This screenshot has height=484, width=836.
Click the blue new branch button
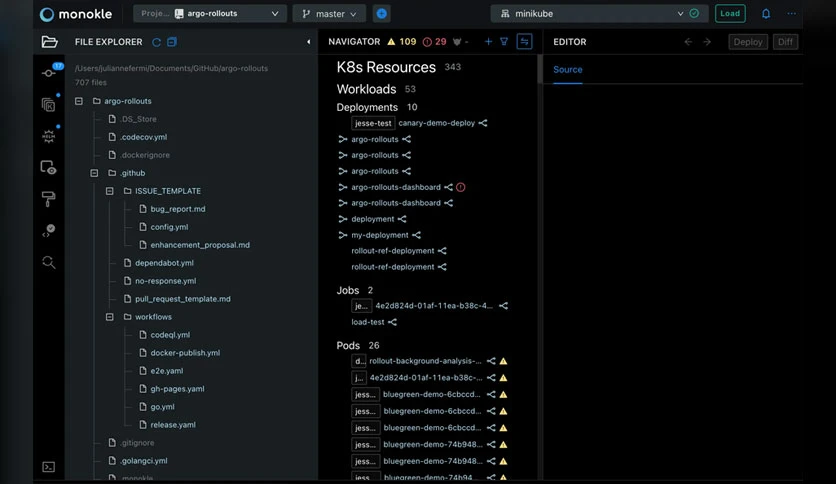(x=382, y=14)
